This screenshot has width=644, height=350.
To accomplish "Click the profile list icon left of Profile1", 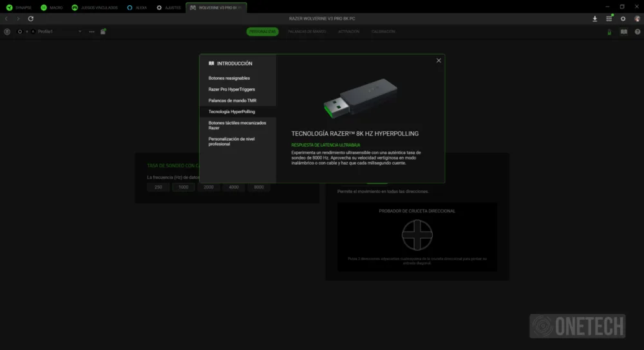I will click(7, 32).
